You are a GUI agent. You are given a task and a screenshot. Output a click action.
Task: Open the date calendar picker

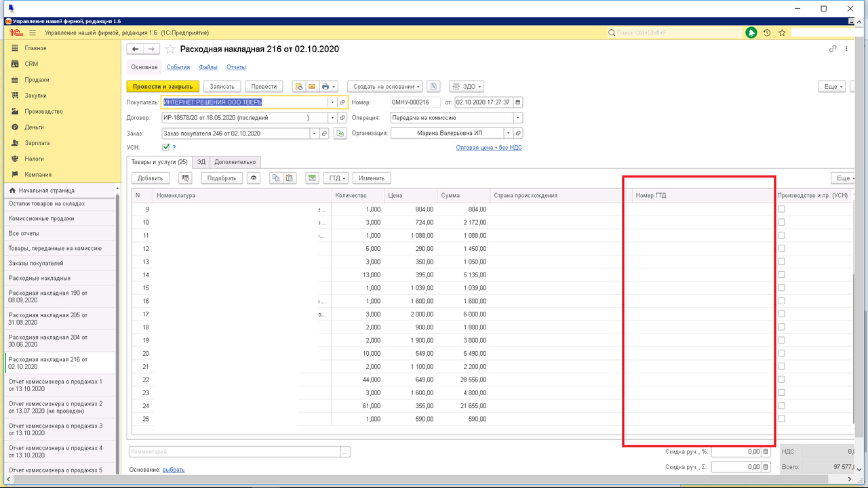point(518,102)
